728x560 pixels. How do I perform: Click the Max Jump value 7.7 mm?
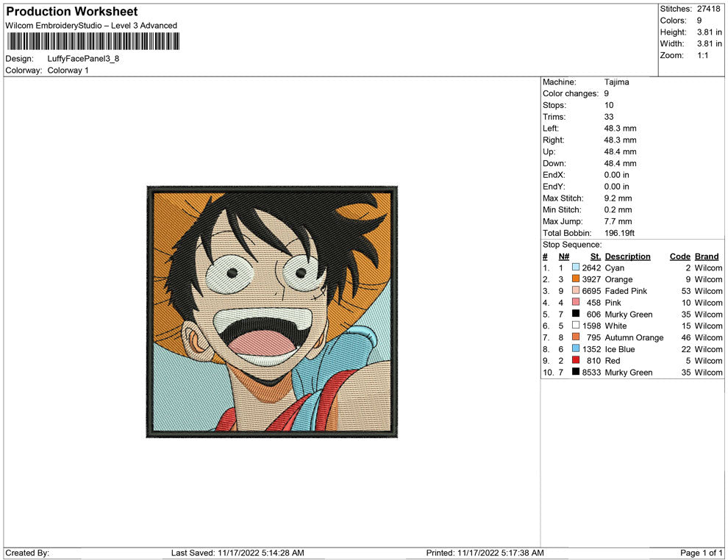point(618,221)
